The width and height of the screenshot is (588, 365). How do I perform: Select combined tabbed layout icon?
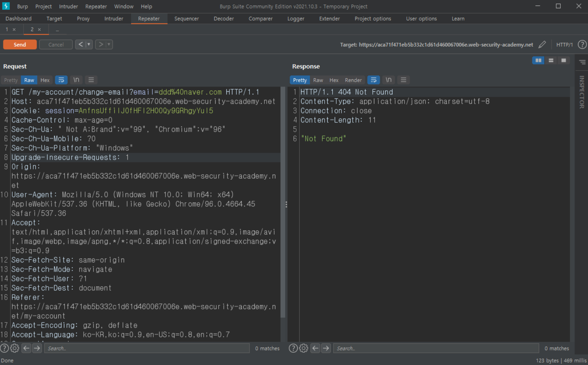click(x=564, y=60)
